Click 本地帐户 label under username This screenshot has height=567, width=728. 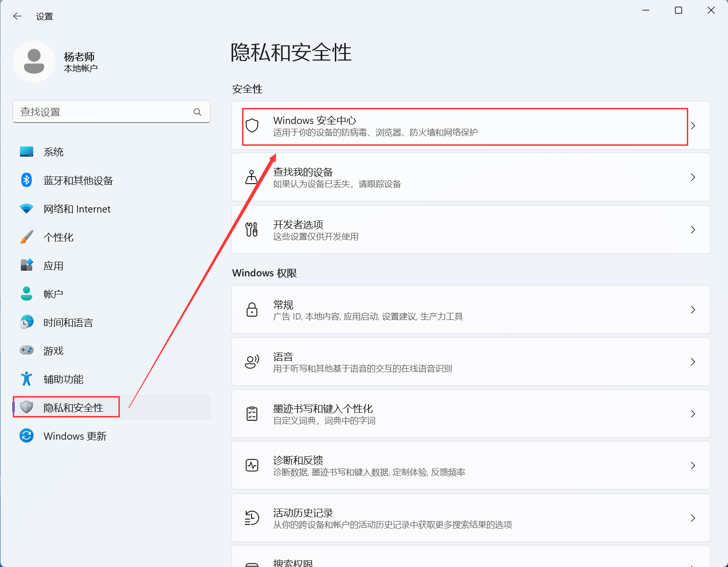click(81, 69)
